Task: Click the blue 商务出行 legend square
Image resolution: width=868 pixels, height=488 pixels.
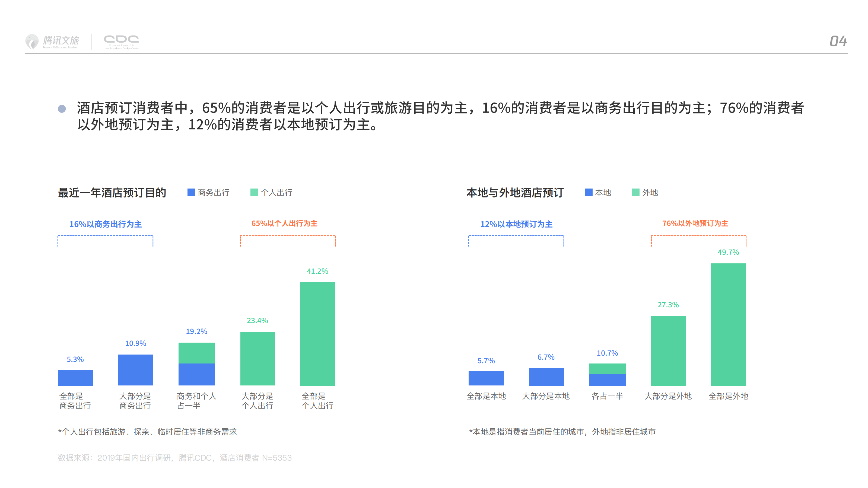Action: tap(191, 193)
